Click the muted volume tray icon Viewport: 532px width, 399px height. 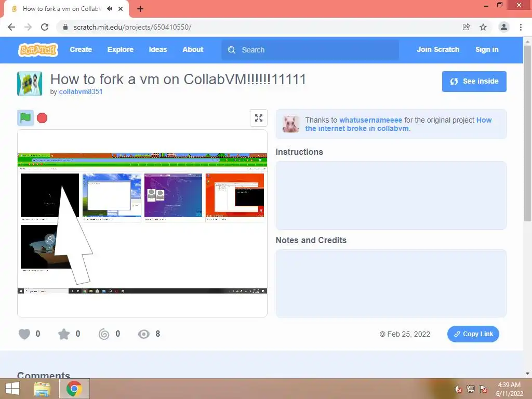point(458,390)
